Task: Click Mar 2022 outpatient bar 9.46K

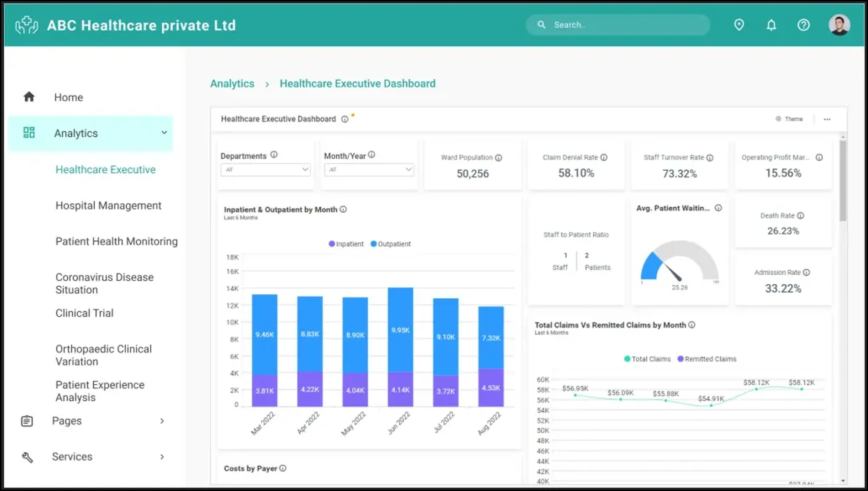Action: tap(265, 334)
